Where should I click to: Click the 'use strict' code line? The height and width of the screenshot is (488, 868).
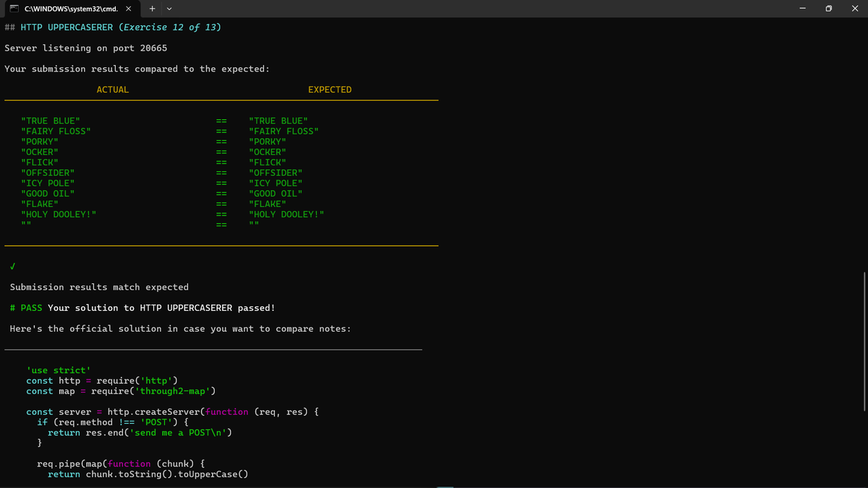point(58,370)
